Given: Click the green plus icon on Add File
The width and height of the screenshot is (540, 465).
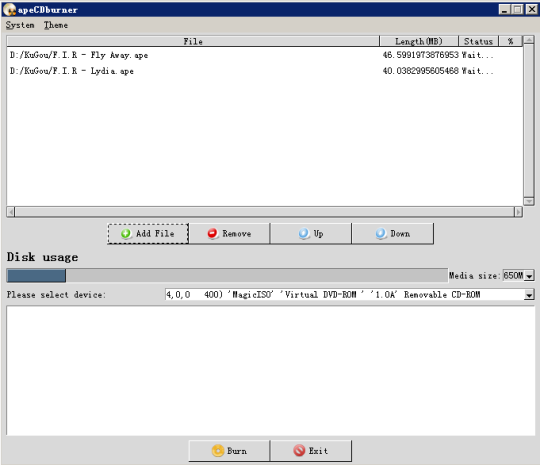Looking at the screenshot, I should (x=126, y=234).
